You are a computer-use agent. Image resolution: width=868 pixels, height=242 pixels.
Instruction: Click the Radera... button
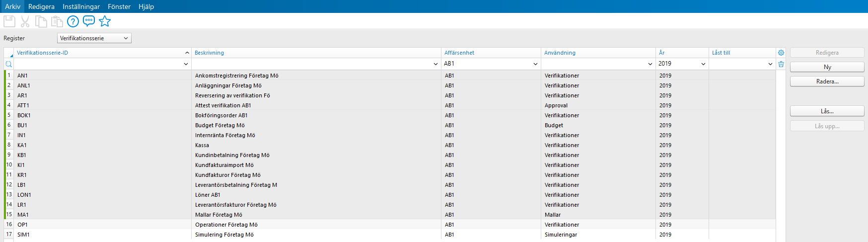pyautogui.click(x=827, y=81)
